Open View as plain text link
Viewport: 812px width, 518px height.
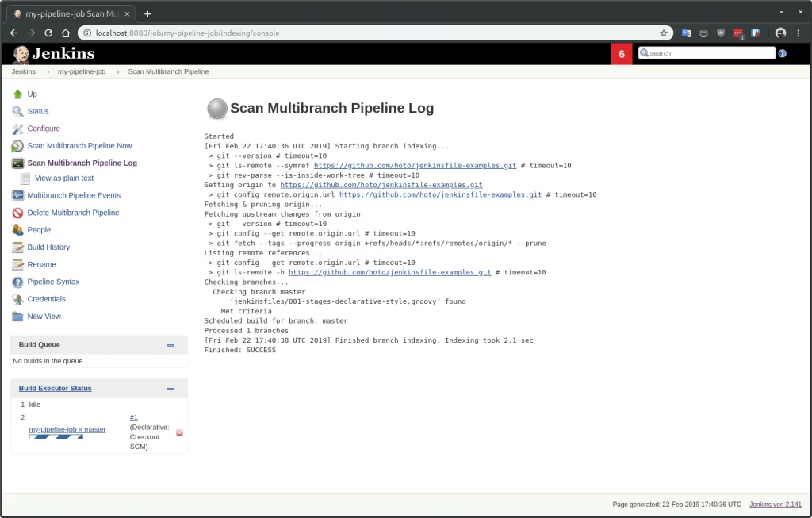pyautogui.click(x=64, y=178)
